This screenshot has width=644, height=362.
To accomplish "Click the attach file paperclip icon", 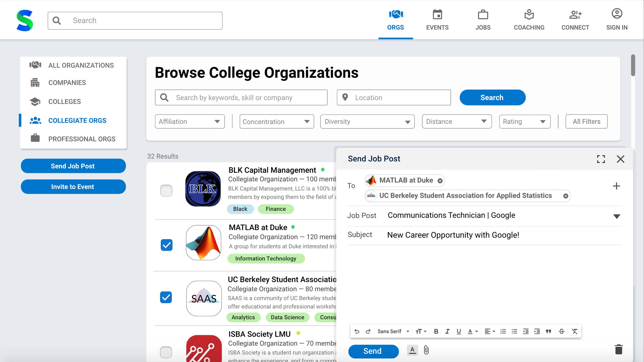I will pyautogui.click(x=426, y=350).
